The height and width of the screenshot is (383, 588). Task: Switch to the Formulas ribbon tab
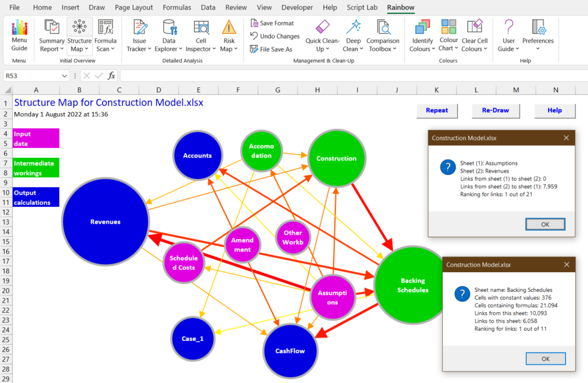[176, 7]
